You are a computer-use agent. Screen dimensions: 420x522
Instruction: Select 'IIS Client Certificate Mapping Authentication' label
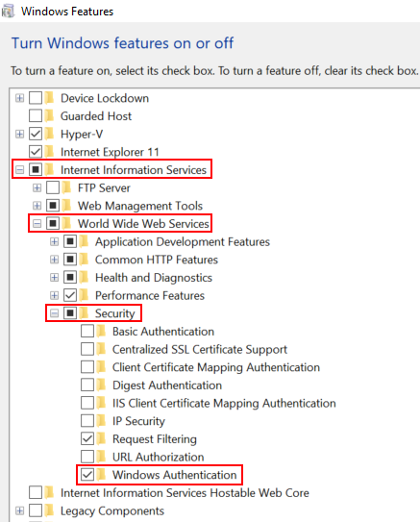pos(224,404)
